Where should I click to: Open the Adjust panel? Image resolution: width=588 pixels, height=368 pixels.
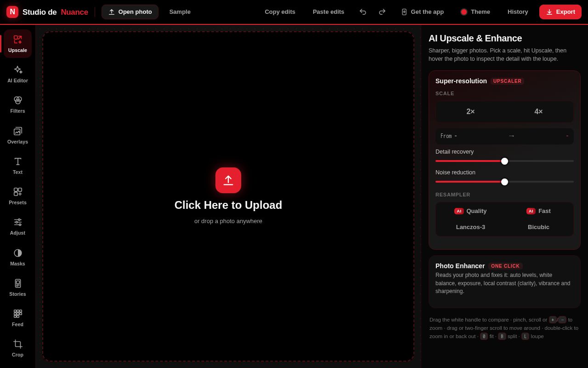tap(17, 226)
